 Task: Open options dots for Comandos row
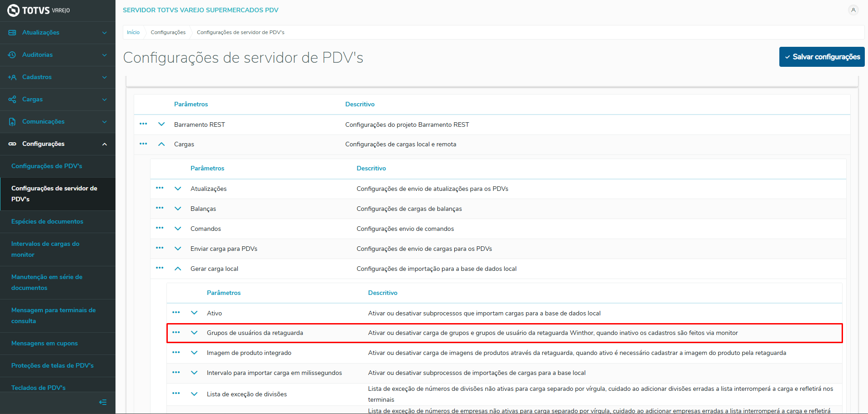[x=160, y=228]
